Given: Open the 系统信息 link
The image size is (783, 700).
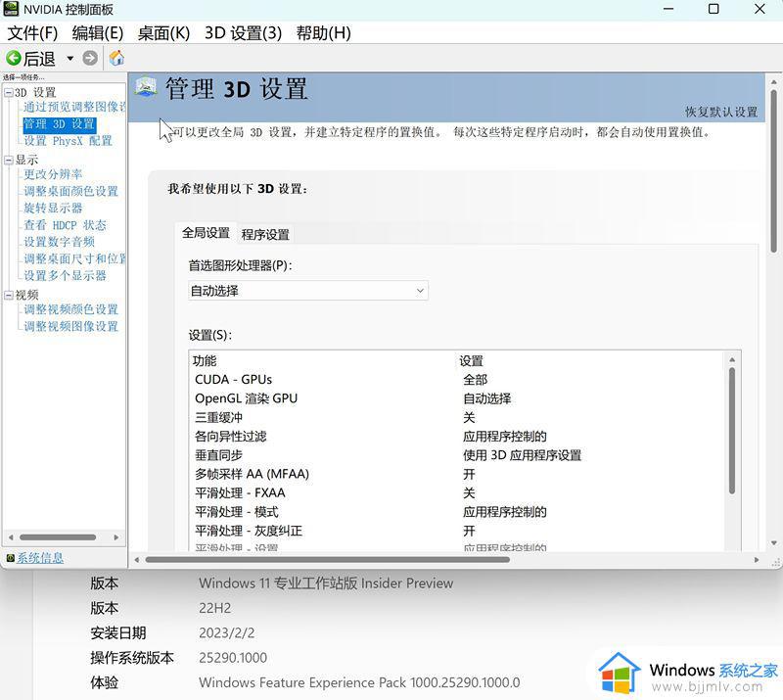Looking at the screenshot, I should [40, 558].
